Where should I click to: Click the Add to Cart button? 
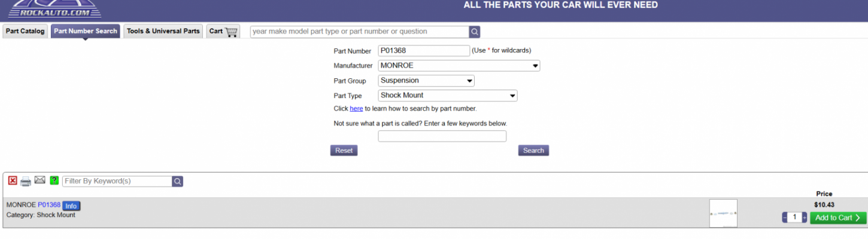coord(838,217)
